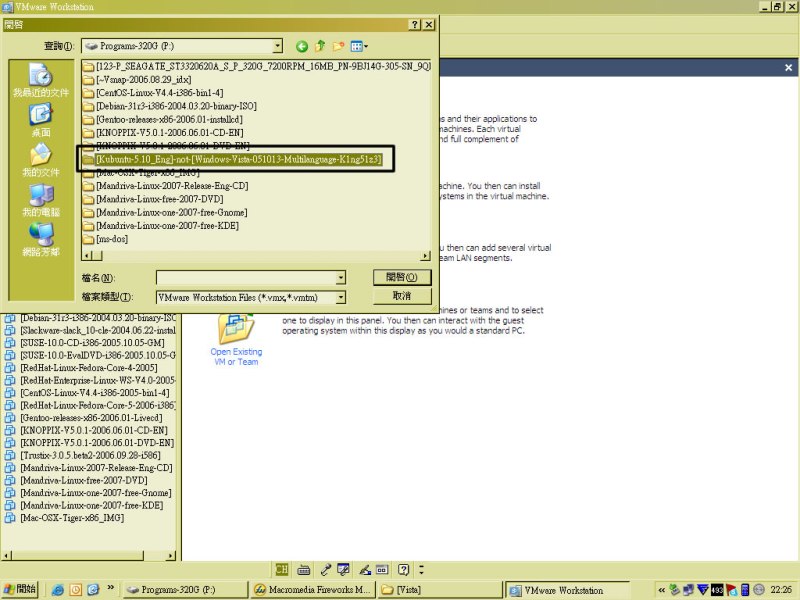Go back using the green arrow icon
800x600 pixels.
coord(302,46)
